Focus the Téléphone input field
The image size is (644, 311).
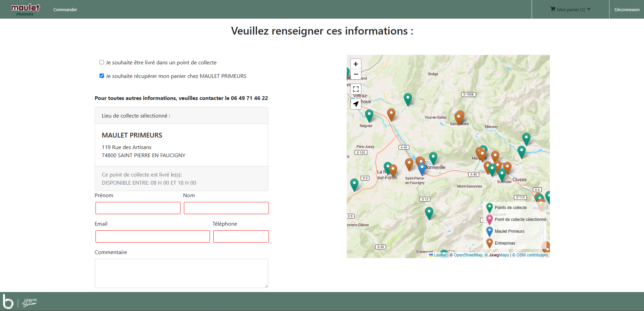[x=241, y=236]
